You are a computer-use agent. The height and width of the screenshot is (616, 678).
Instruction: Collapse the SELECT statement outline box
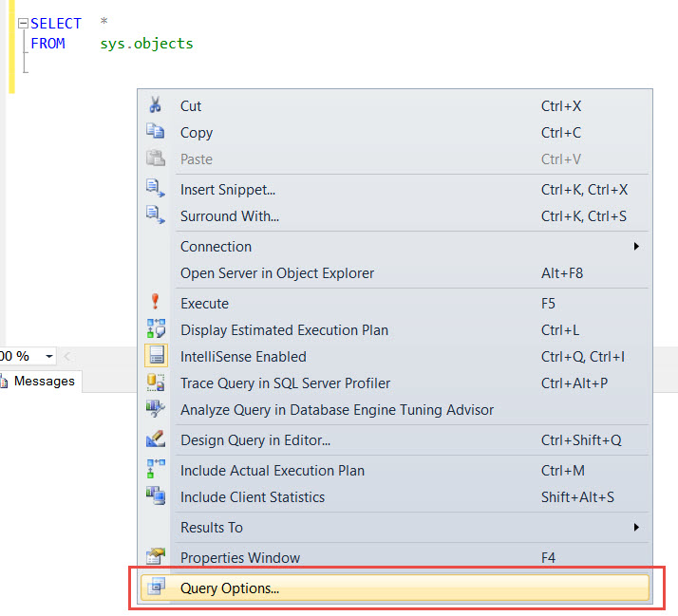coord(23,23)
